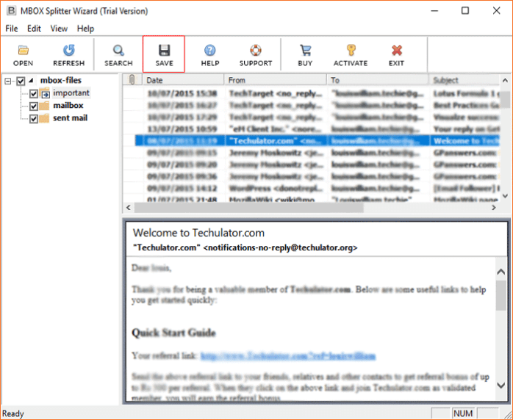
Task: Click preview pane scroll up arrow
Action: [501, 272]
